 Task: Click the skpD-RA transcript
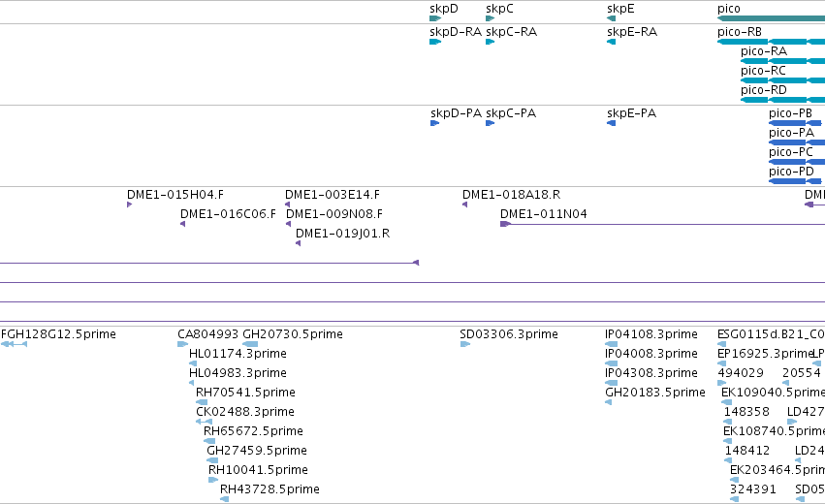pos(435,42)
